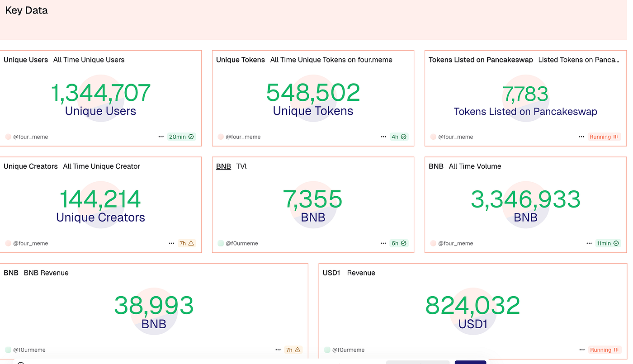The image size is (633, 364).
Task: Open three-dot menu on Unique Tokens card
Action: coord(384,137)
